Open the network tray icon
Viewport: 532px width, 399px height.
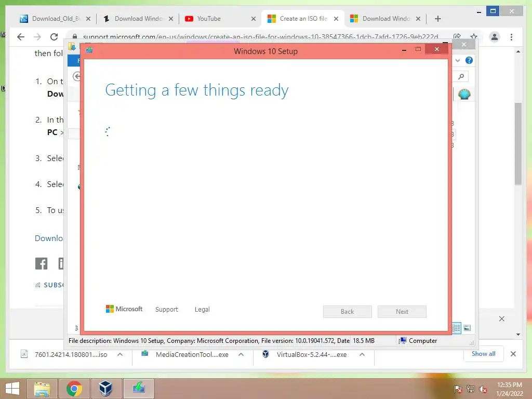pyautogui.click(x=471, y=389)
